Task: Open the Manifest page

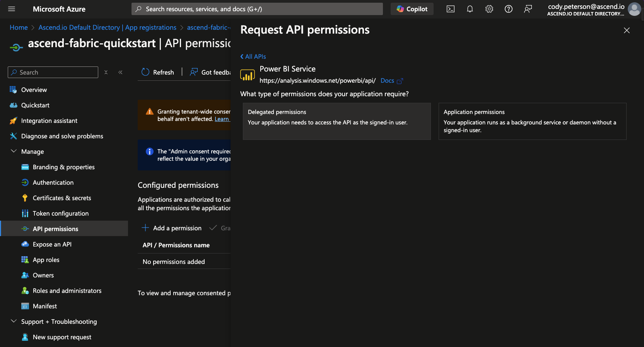Action: (x=45, y=306)
